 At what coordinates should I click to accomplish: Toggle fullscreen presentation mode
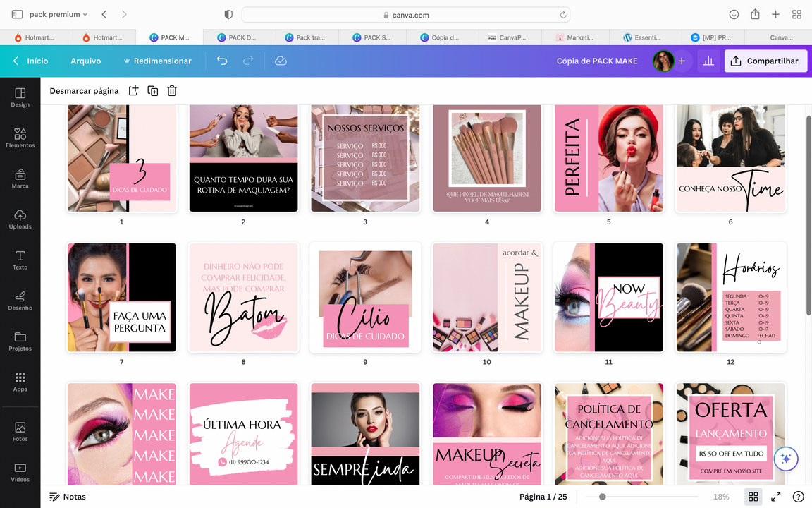pyautogui.click(x=775, y=497)
